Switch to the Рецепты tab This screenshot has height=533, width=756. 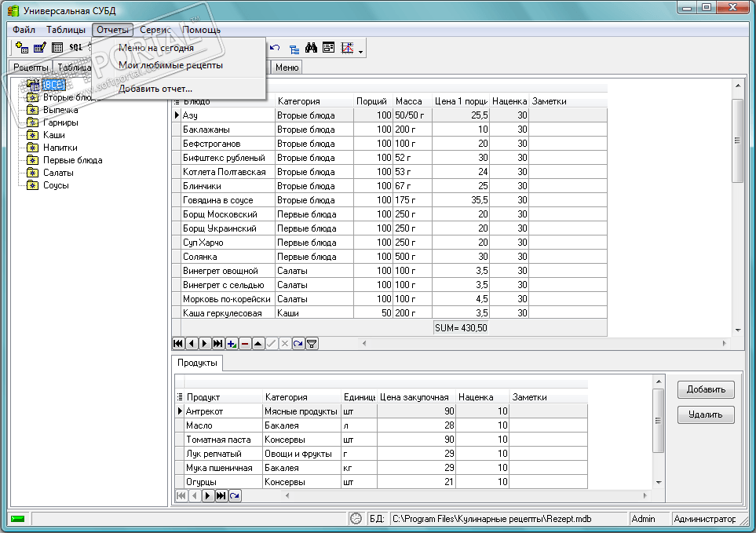coord(31,68)
